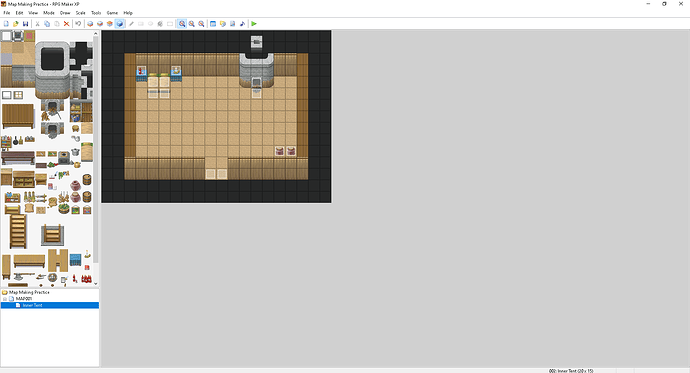Pick the blank eraser tile in the palette

coord(6,36)
